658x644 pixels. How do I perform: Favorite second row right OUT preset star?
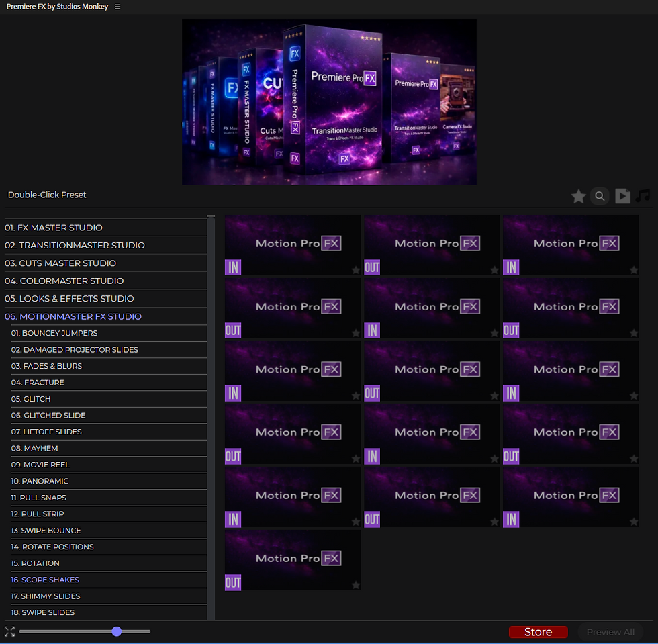634,333
